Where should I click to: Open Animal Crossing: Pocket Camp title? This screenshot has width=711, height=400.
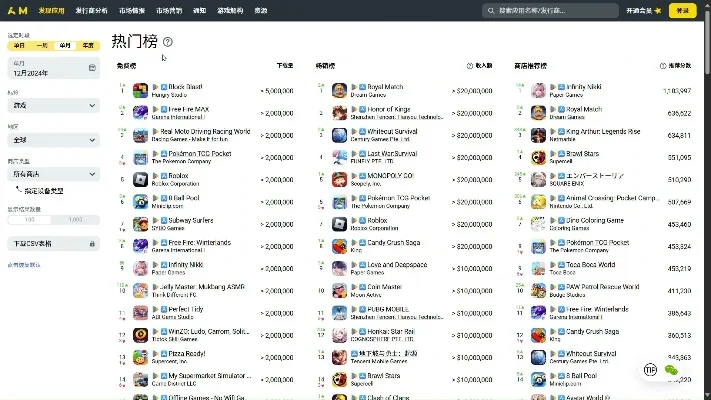612,198
